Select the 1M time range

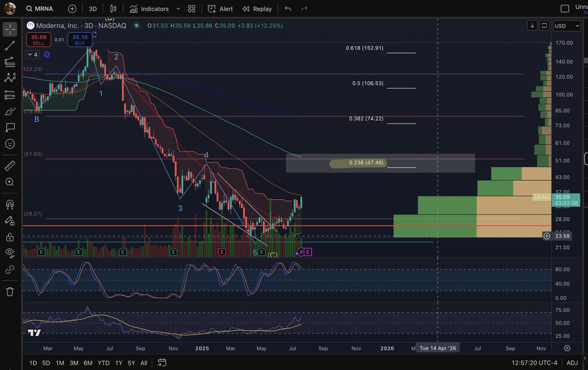[60, 363]
